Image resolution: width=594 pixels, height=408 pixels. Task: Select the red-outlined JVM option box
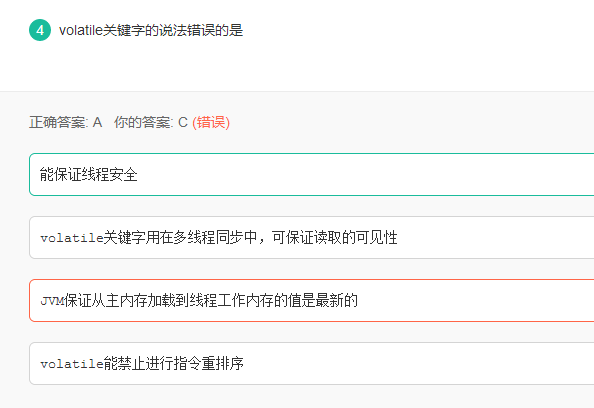click(x=311, y=300)
